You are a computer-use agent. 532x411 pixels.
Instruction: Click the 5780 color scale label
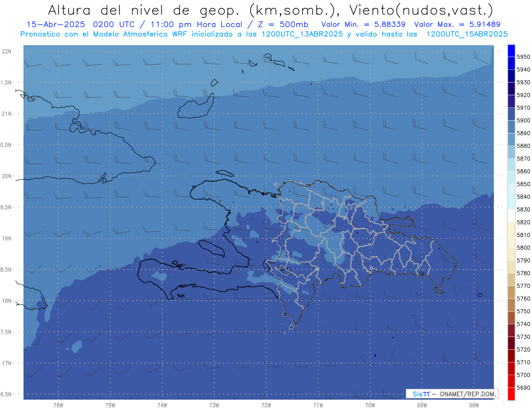524,273
